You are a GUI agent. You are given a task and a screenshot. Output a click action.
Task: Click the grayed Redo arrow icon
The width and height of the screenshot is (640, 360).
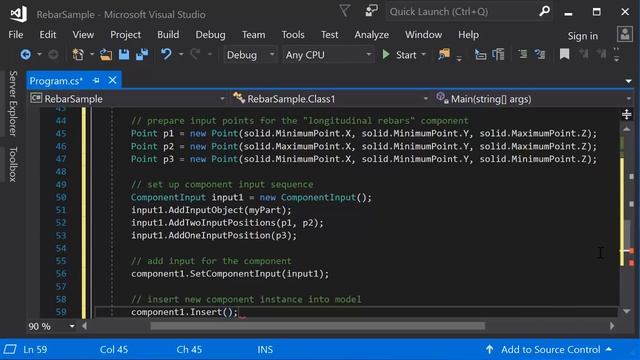[x=196, y=54]
